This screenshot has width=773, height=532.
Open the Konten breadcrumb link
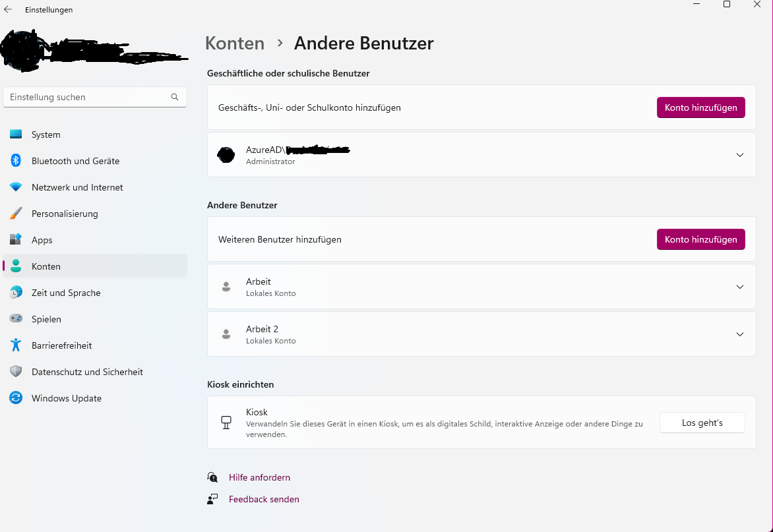(x=234, y=43)
